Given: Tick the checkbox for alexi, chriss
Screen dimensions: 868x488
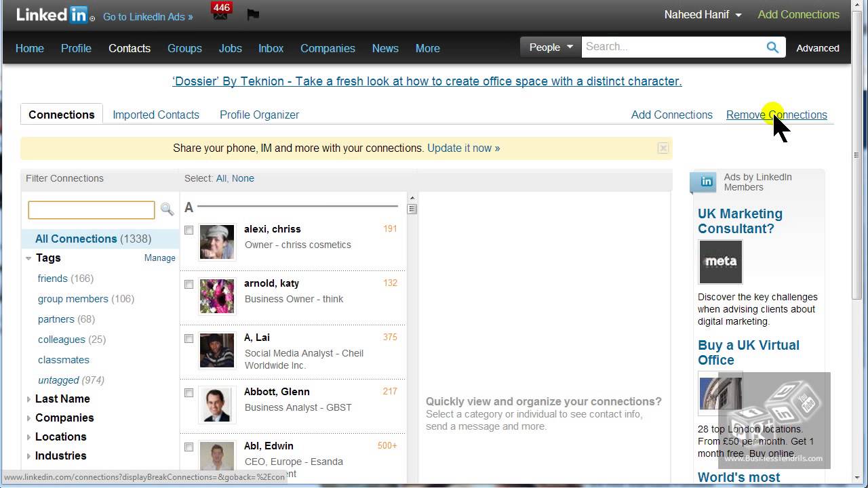Looking at the screenshot, I should click(189, 230).
